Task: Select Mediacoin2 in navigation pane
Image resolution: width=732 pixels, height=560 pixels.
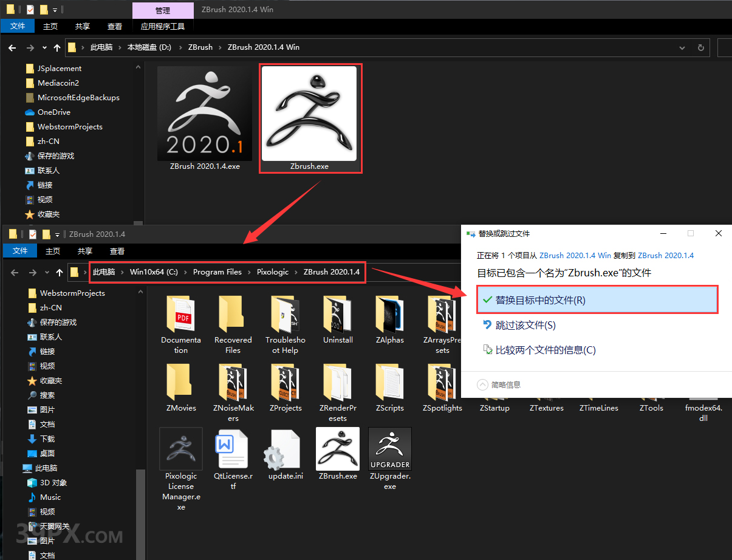Action: click(58, 83)
